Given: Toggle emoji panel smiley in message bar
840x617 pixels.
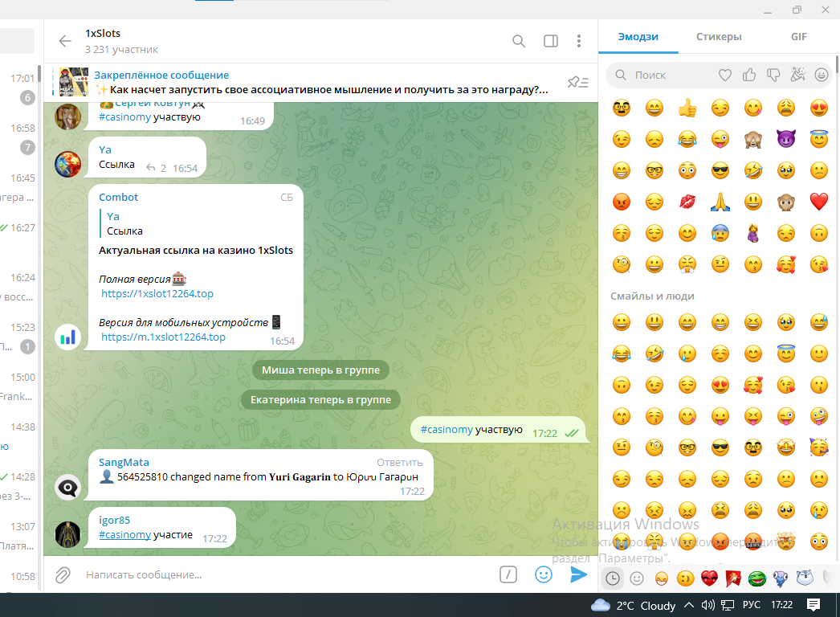Looking at the screenshot, I should [543, 574].
